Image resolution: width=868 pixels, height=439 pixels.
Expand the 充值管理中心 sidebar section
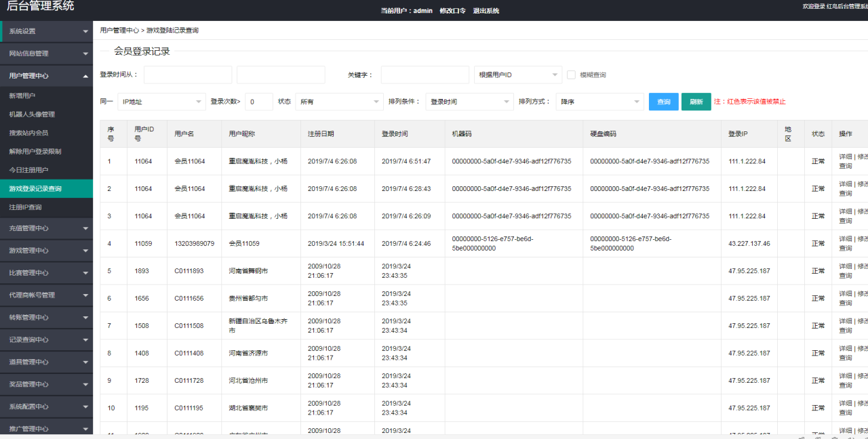[46, 228]
